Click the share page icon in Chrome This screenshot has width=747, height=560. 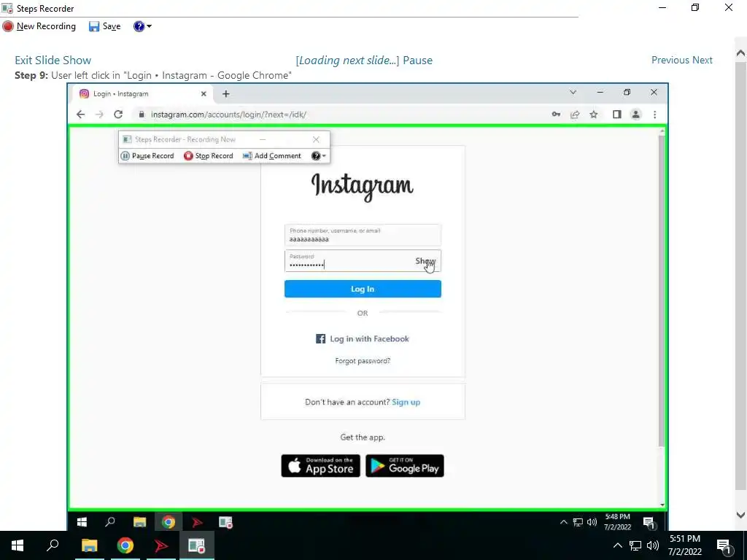575,114
